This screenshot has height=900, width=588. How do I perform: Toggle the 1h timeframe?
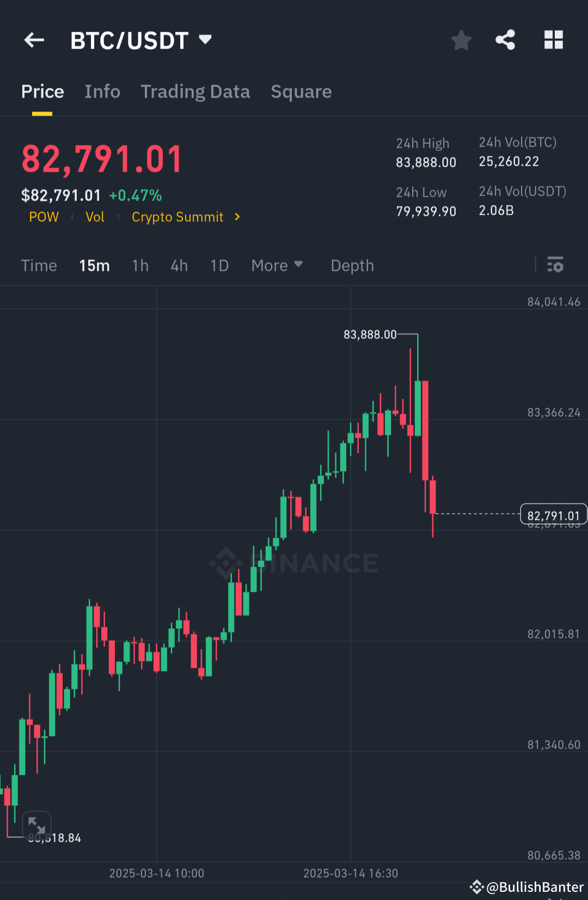tap(140, 265)
